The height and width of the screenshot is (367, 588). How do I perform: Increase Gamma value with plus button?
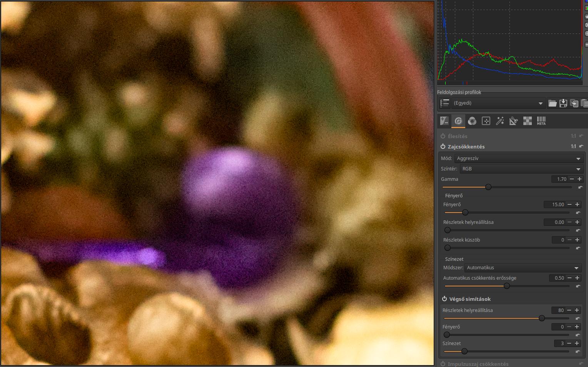click(579, 179)
